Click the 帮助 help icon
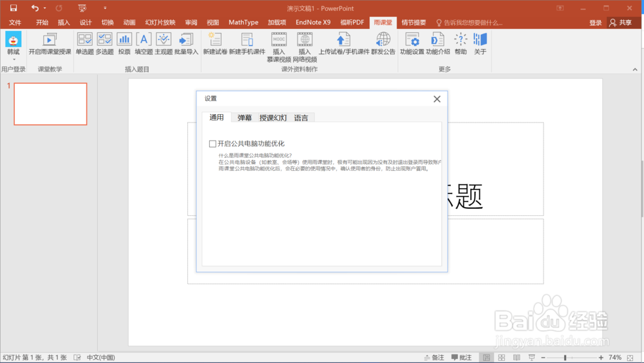 pos(460,44)
